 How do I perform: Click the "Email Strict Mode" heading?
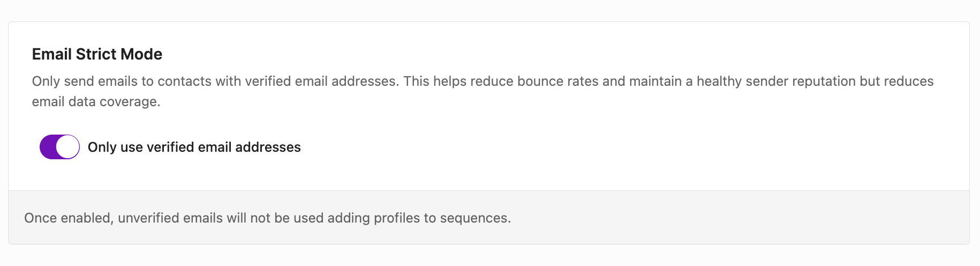97,54
